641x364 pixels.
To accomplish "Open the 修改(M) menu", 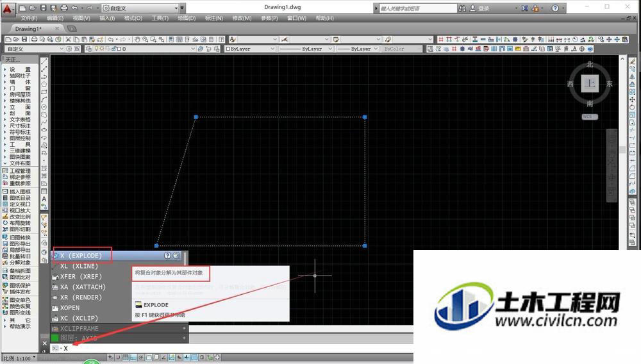I will [x=242, y=19].
